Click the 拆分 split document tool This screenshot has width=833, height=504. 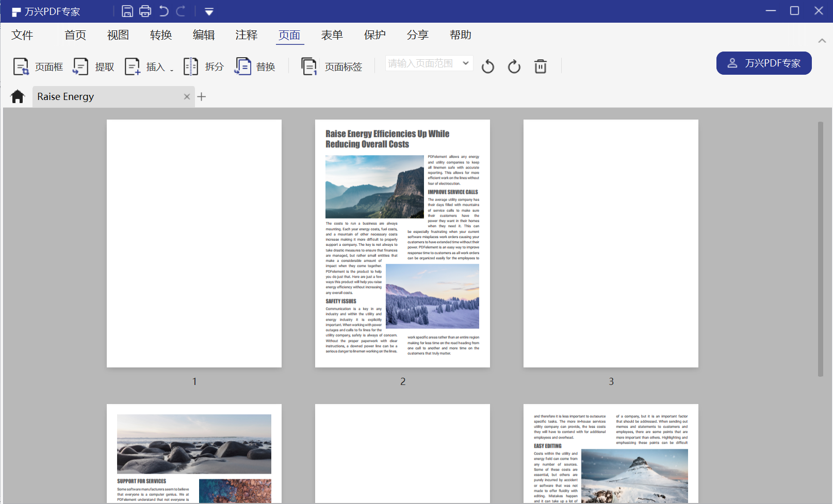click(x=204, y=66)
